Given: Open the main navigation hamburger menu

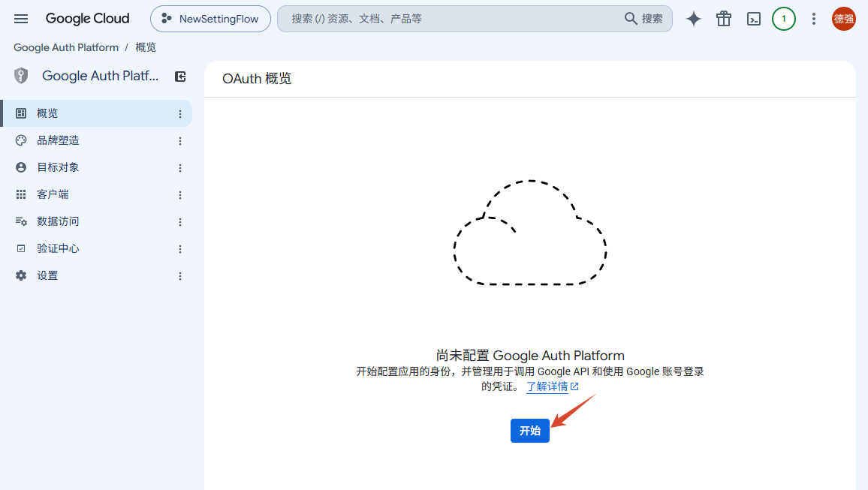Looking at the screenshot, I should (x=21, y=19).
